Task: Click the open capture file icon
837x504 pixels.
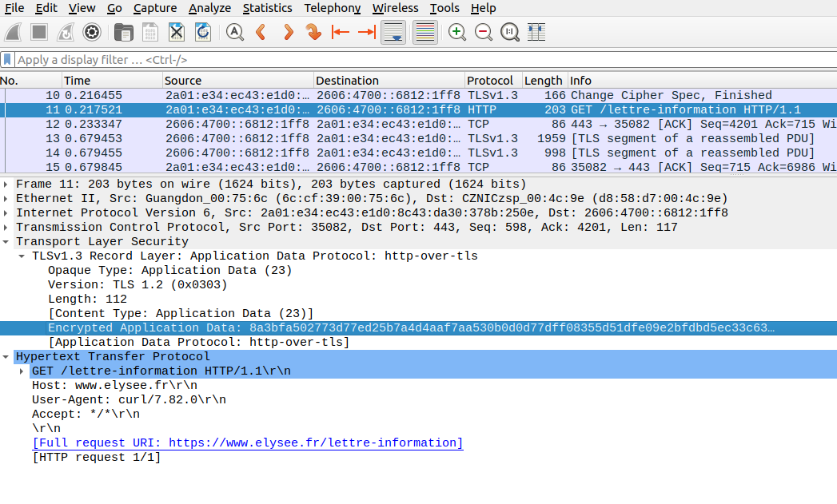Action: pos(123,32)
